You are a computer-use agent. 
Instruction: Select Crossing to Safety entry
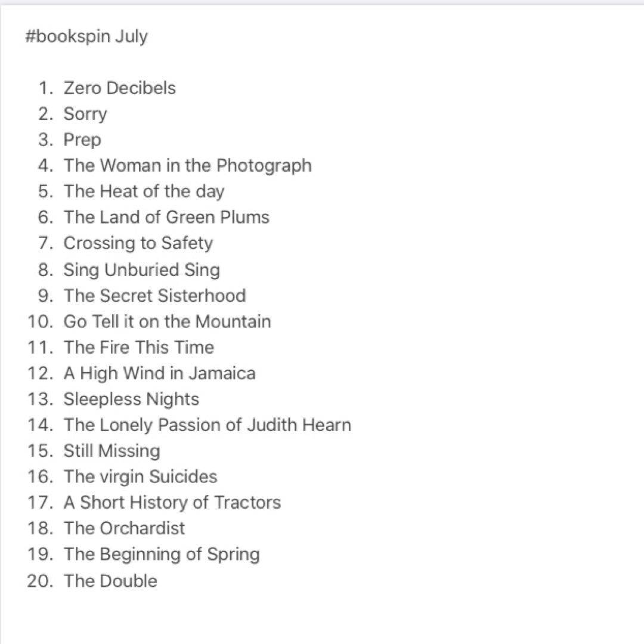point(138,243)
